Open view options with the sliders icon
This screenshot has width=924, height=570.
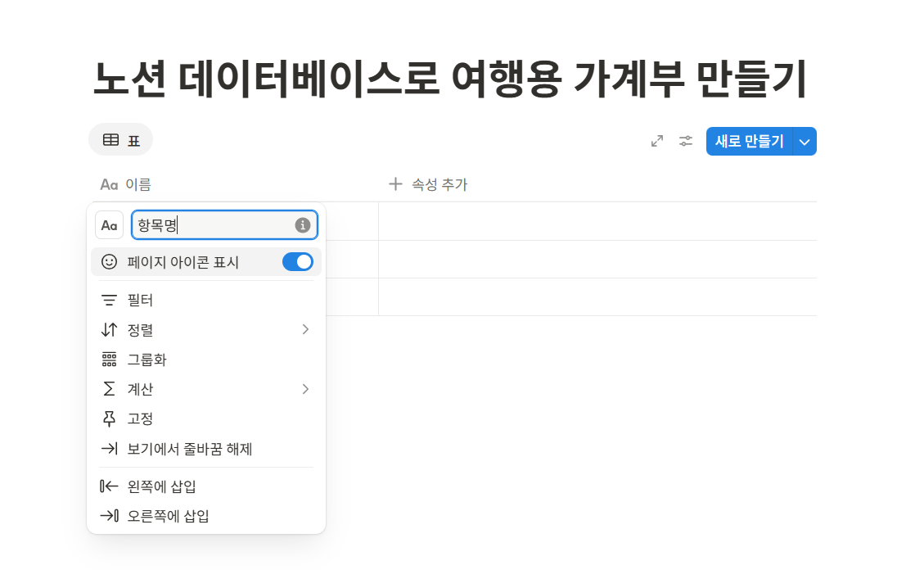point(686,141)
